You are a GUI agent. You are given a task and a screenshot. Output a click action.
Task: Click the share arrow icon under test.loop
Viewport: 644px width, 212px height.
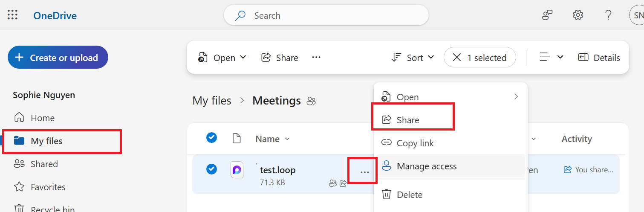[343, 183]
